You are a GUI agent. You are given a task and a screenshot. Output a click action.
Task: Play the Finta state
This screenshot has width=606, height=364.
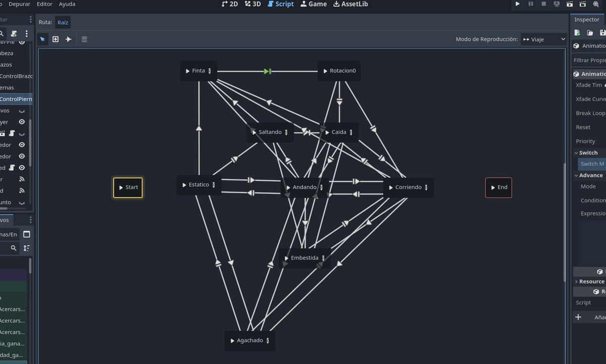tap(187, 71)
